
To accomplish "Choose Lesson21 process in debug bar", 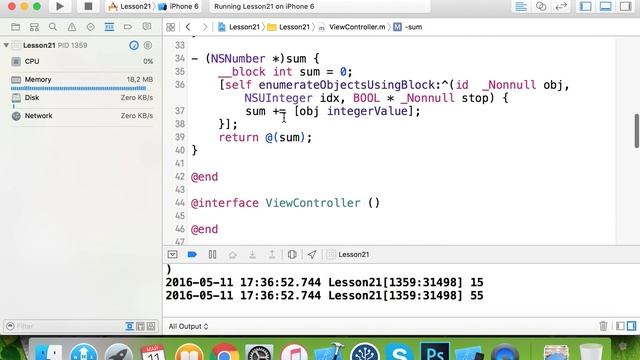I will pyautogui.click(x=348, y=254).
